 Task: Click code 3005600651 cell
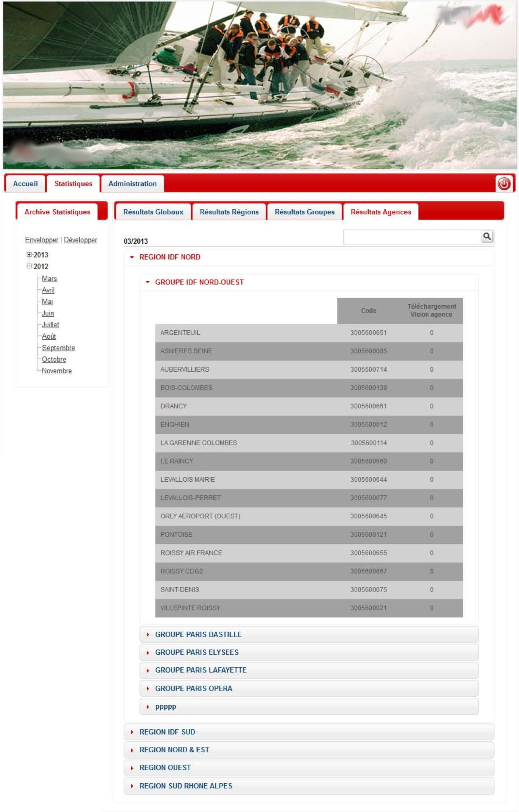pyautogui.click(x=368, y=333)
